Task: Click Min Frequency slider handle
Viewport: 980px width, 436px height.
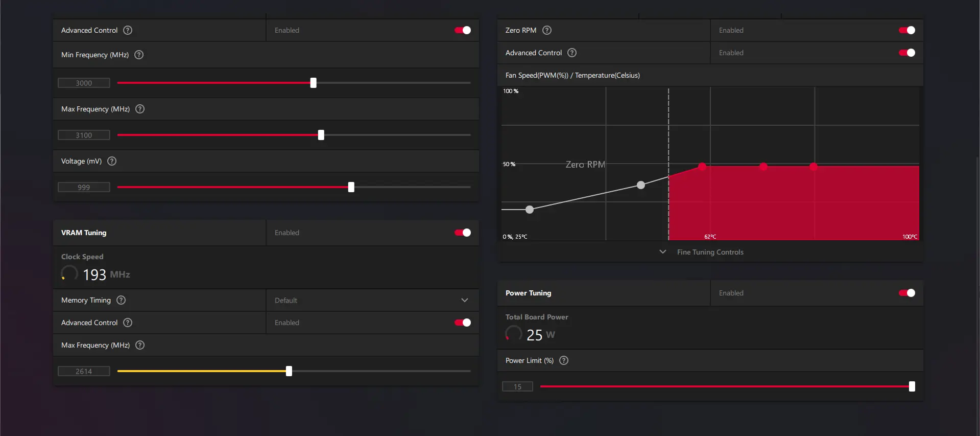Action: (x=314, y=83)
